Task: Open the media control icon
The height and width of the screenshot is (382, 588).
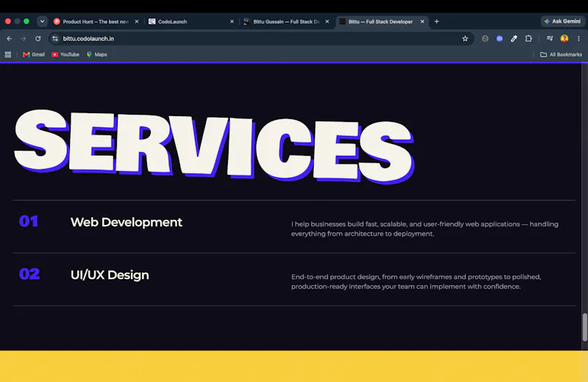Action: (550, 38)
